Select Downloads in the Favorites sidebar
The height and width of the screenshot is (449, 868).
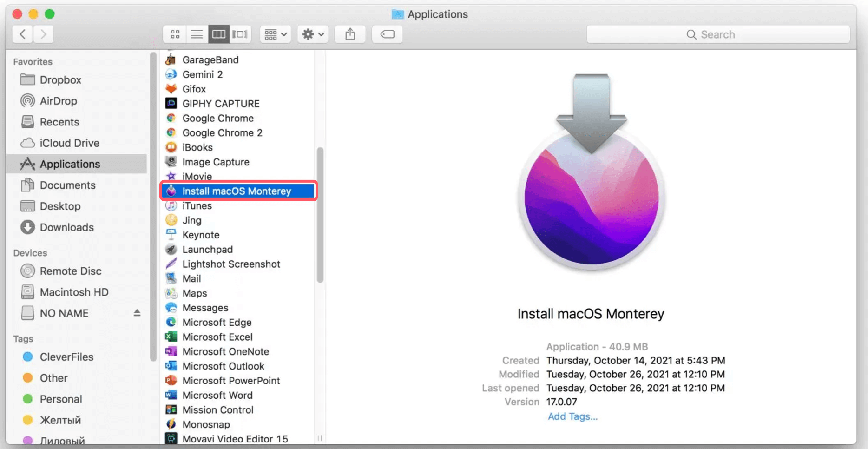point(66,227)
